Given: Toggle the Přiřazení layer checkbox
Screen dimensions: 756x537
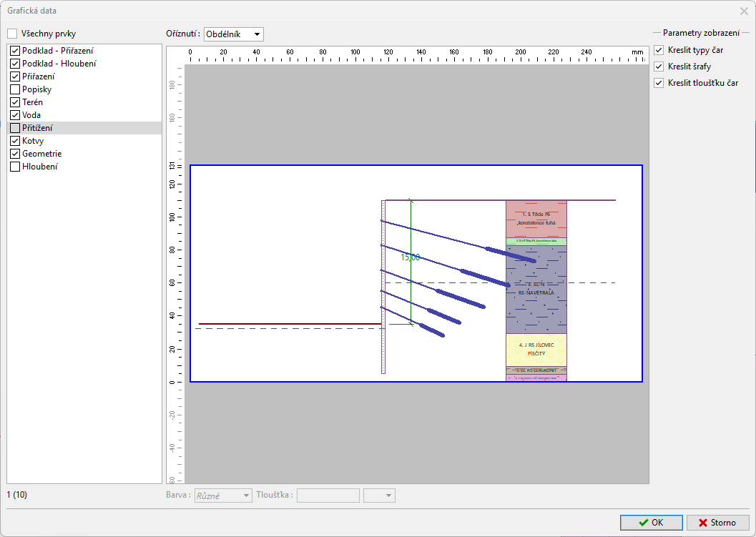Looking at the screenshot, I should 15,77.
